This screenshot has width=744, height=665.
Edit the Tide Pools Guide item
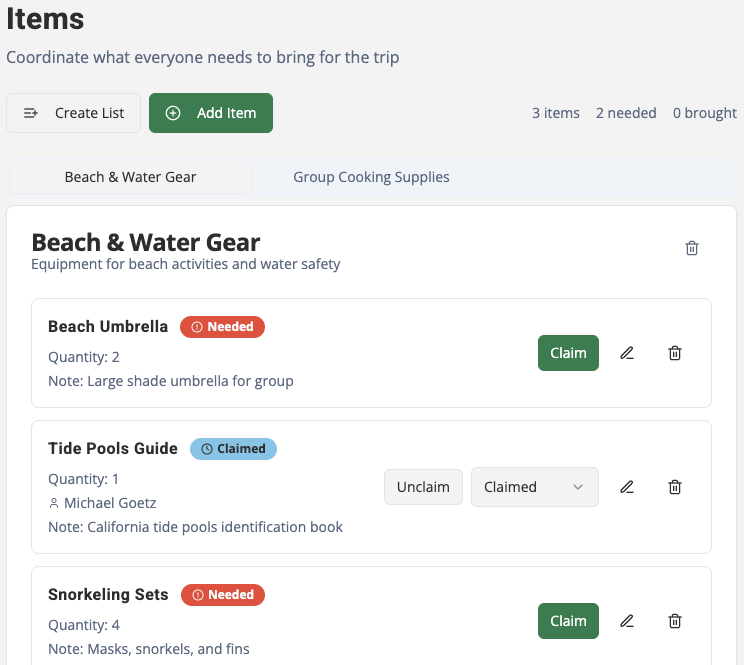click(x=627, y=487)
